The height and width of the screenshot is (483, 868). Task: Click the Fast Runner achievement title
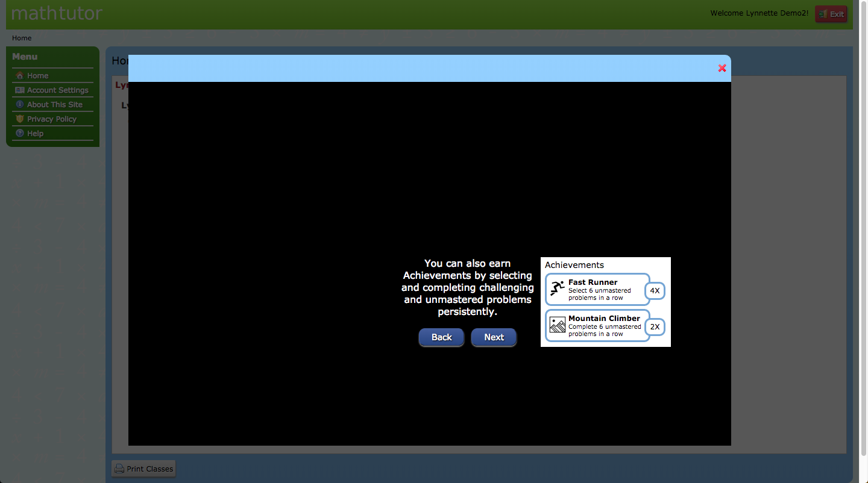pos(593,282)
